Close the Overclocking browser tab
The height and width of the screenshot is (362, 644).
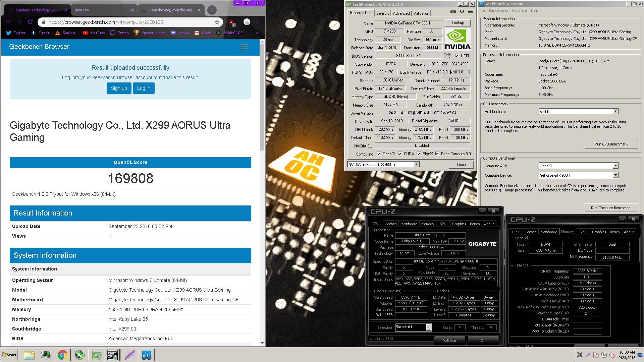(199, 10)
